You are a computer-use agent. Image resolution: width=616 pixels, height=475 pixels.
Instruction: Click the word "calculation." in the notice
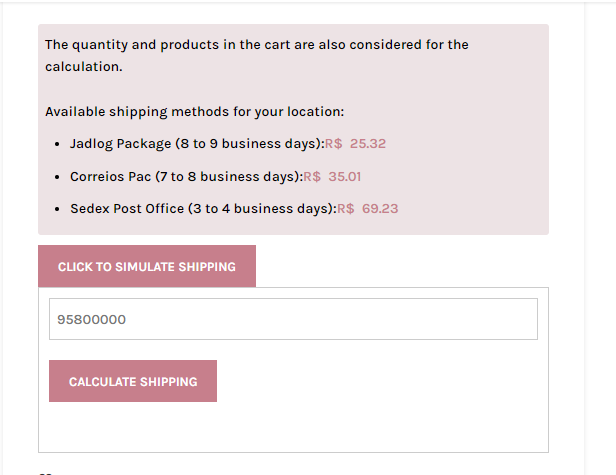pos(84,67)
